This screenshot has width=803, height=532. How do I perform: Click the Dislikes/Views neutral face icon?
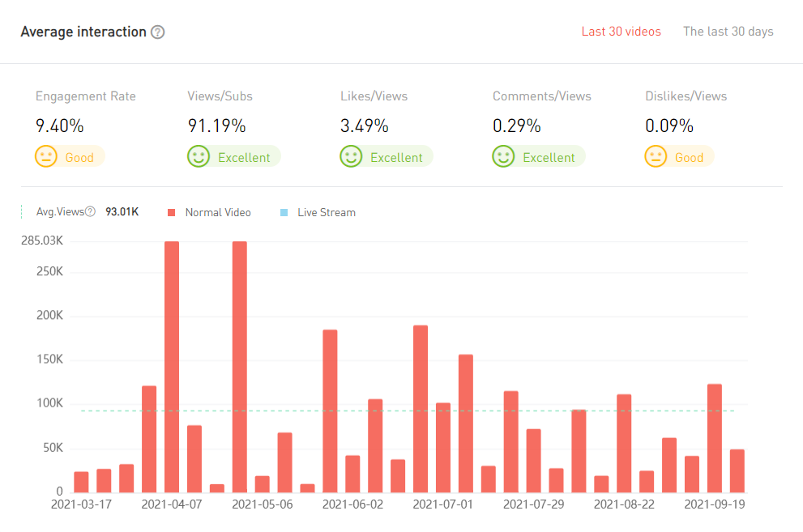pos(656,157)
